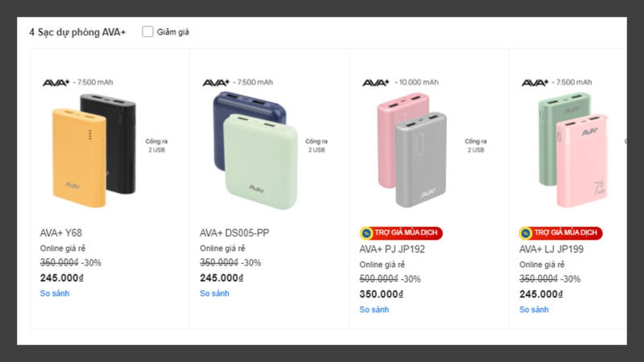Click the AVA+ logo above PJ JP192 product
This screenshot has width=644, height=362.
click(376, 82)
